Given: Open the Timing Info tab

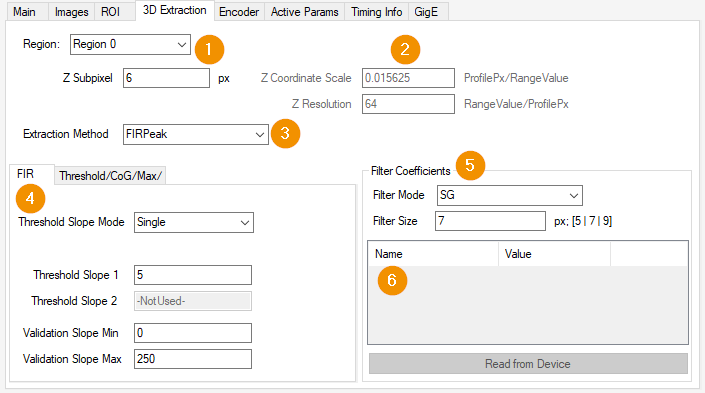Looking at the screenshot, I should coord(376,12).
